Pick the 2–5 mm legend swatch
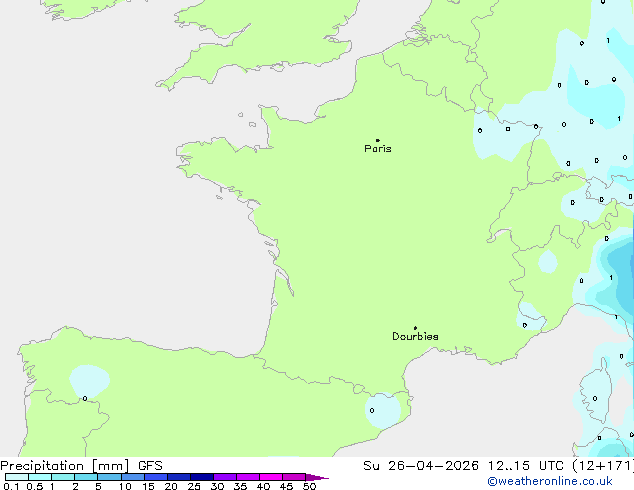Screen dimensions: 634x490 pyautogui.click(x=86, y=477)
